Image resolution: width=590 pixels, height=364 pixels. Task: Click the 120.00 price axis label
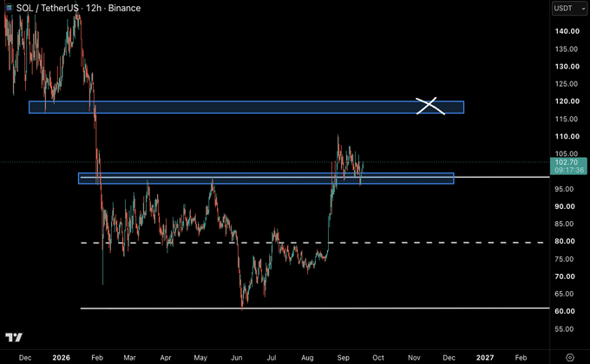tap(567, 101)
